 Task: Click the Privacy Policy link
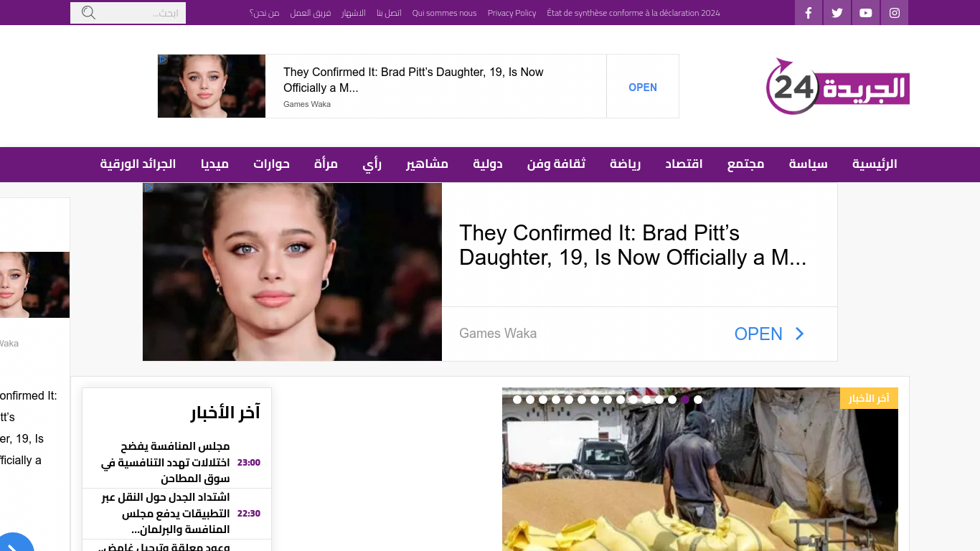[x=512, y=13]
